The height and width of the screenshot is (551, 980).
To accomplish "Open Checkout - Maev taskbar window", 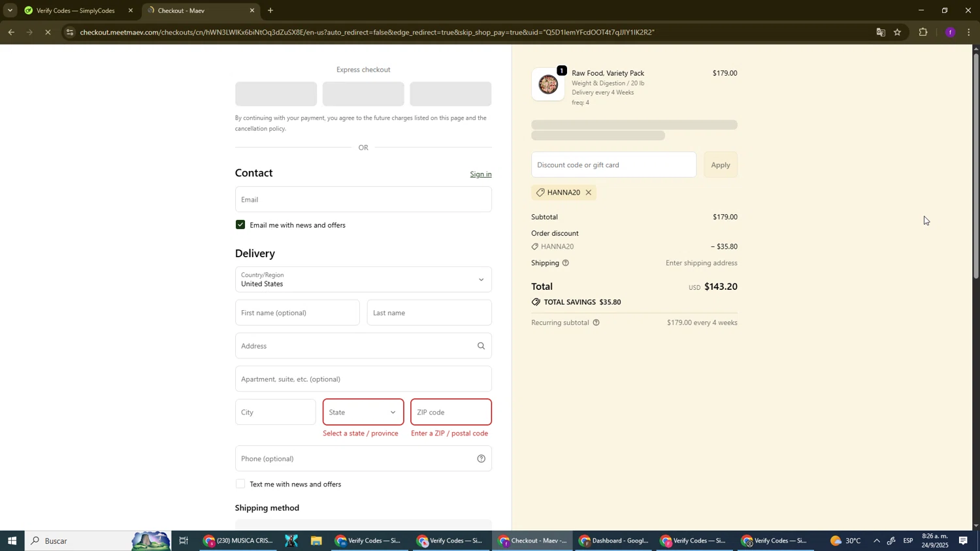I will coord(533,541).
